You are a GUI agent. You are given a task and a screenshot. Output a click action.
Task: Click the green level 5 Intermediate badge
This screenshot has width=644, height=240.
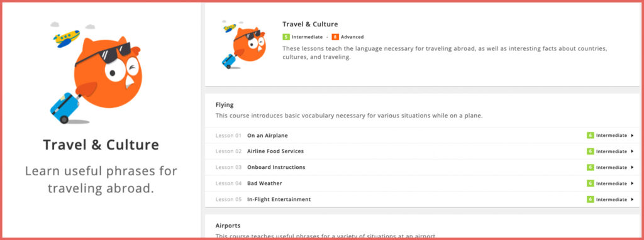click(286, 37)
